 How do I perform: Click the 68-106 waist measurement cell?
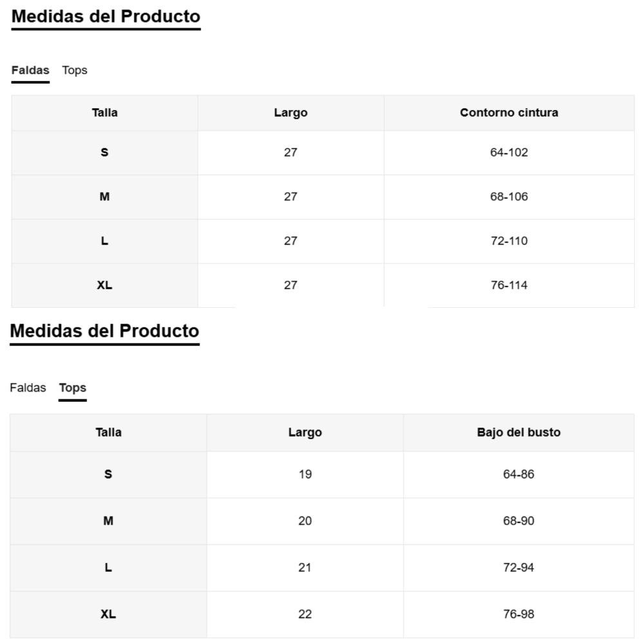(509, 196)
